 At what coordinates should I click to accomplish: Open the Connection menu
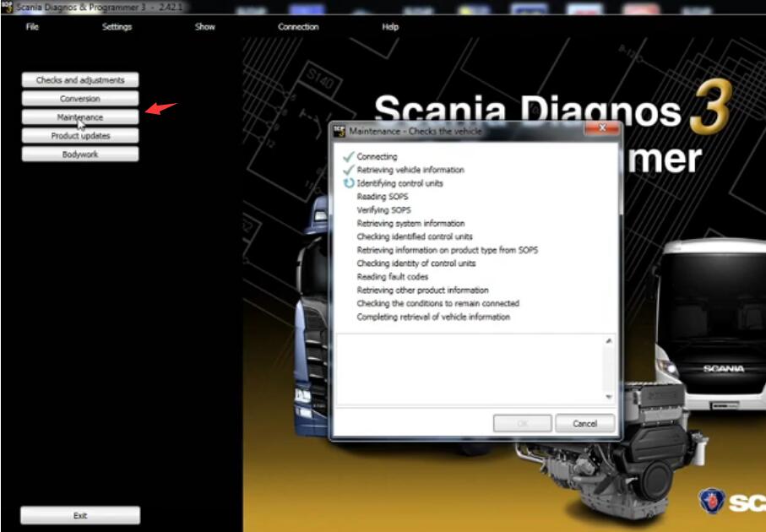(x=298, y=27)
